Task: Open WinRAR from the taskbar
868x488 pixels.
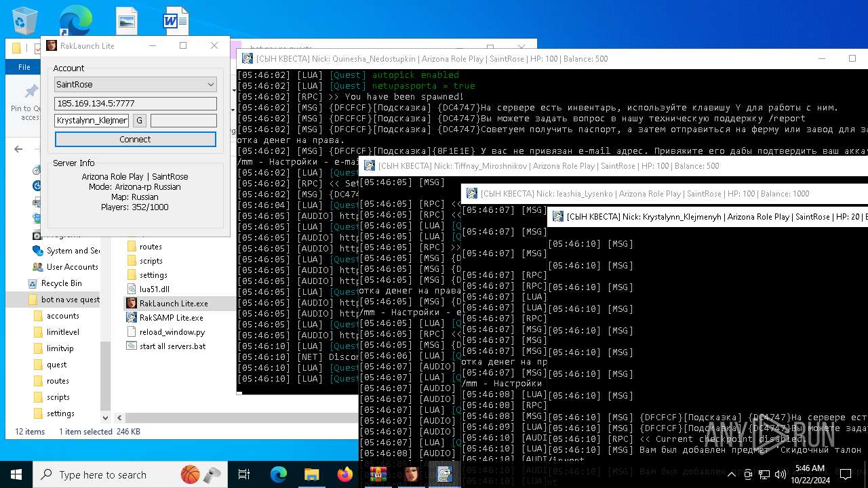Action: click(x=378, y=474)
